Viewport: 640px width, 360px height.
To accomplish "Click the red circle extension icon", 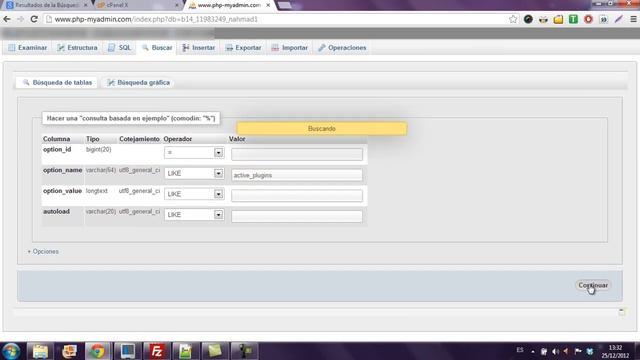I will (588, 19).
